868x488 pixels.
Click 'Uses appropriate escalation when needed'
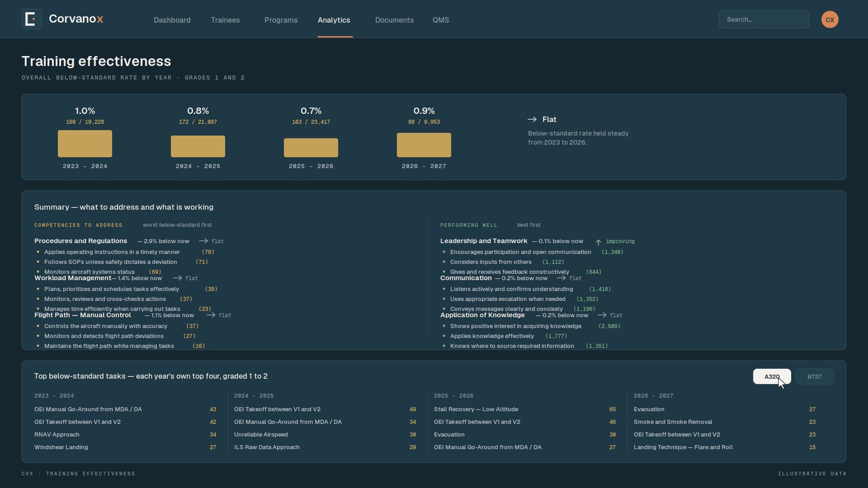(x=508, y=299)
